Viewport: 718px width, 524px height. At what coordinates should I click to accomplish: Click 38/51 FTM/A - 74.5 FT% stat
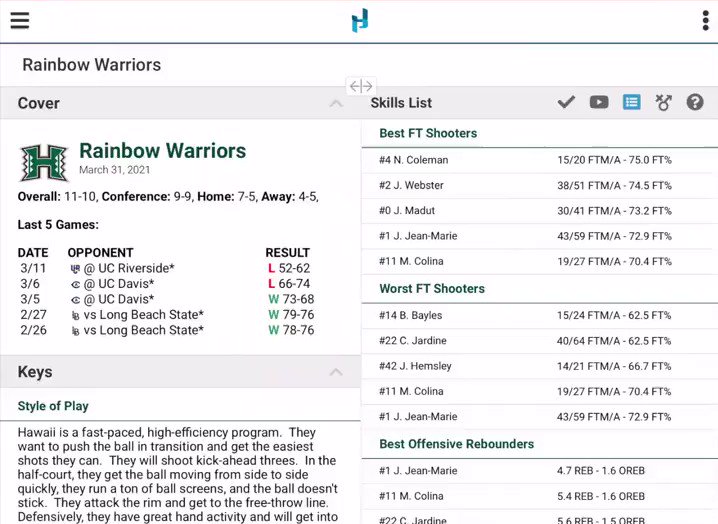[614, 186]
